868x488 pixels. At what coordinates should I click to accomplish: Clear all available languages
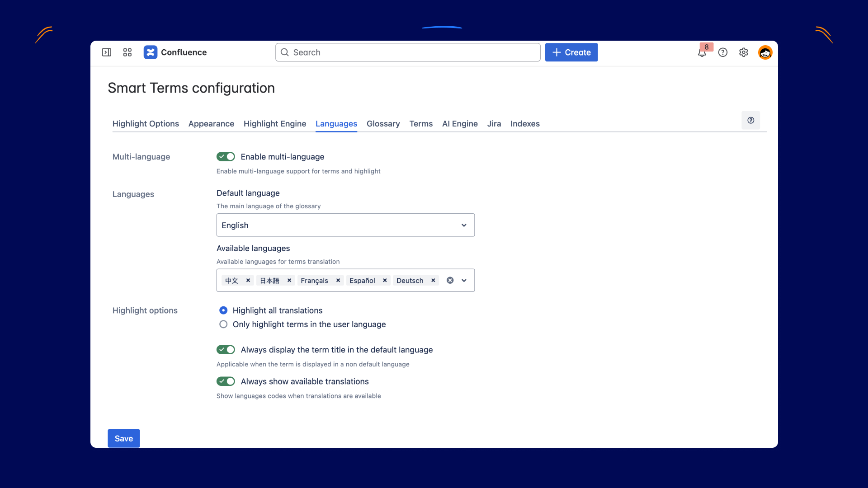click(x=450, y=281)
